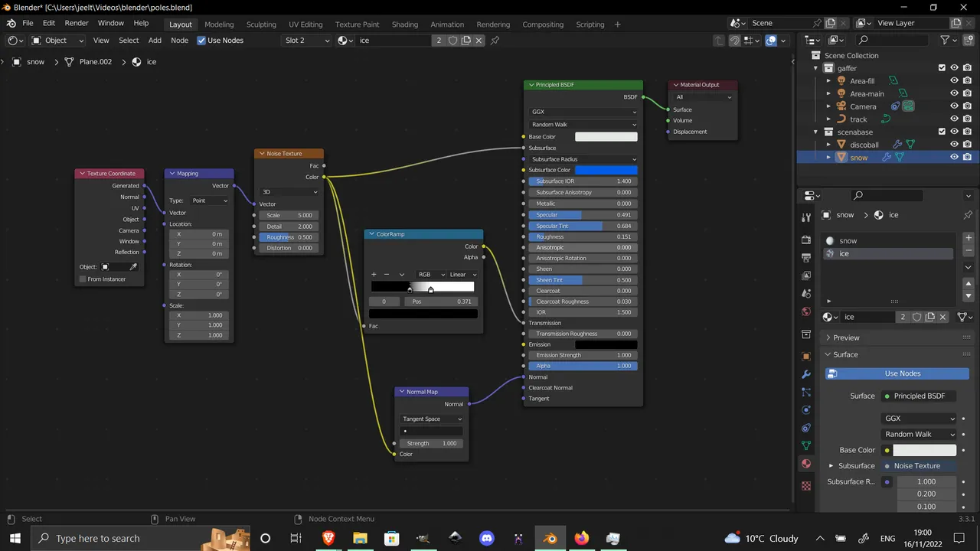The image size is (980, 551).
Task: Open the Render properties tab
Action: [806, 240]
